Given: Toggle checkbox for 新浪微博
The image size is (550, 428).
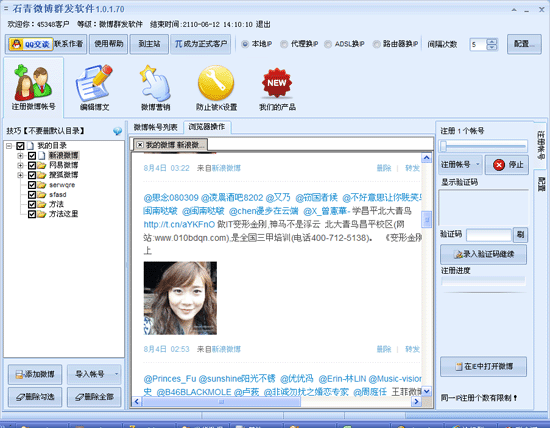Looking at the screenshot, I should pyautogui.click(x=32, y=155).
